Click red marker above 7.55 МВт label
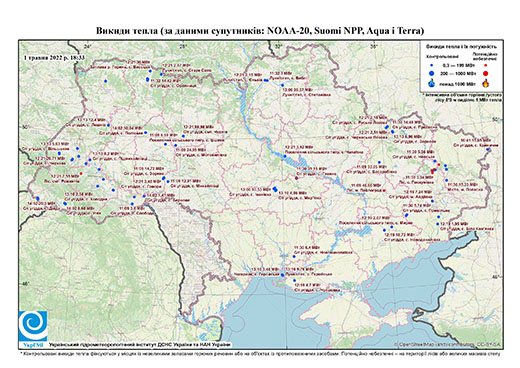This screenshot has width=520, height=368. click(81, 173)
